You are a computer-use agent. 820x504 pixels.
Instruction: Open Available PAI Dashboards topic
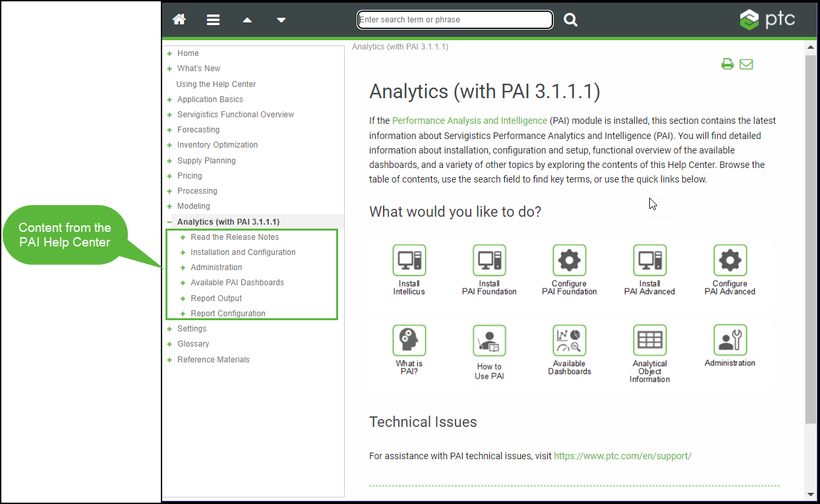click(237, 283)
